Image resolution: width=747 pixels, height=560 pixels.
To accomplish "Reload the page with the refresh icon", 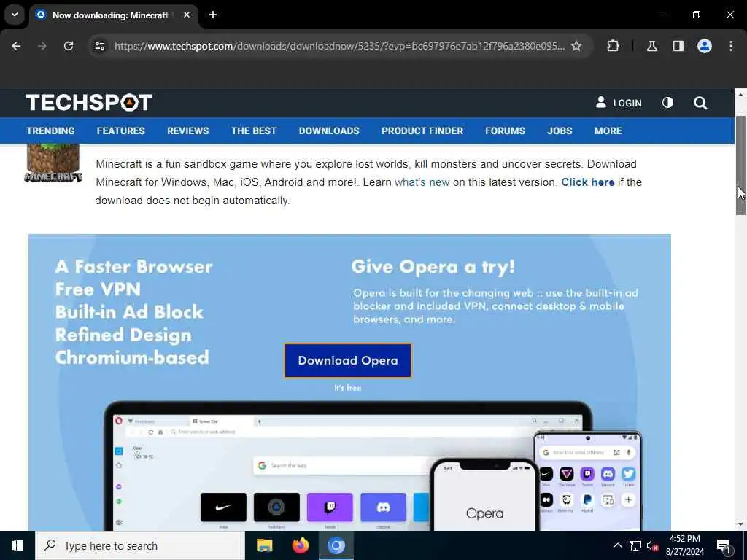I will (x=69, y=46).
